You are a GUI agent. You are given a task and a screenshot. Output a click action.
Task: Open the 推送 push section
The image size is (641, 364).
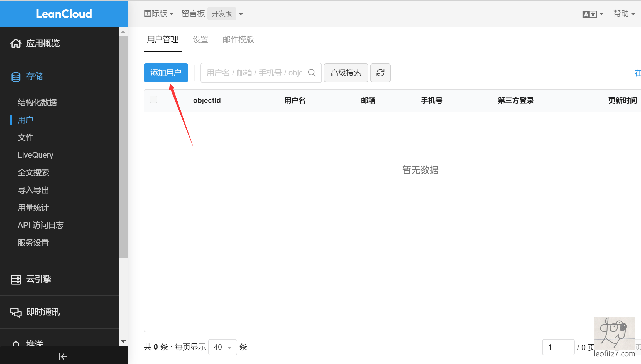pyautogui.click(x=34, y=343)
